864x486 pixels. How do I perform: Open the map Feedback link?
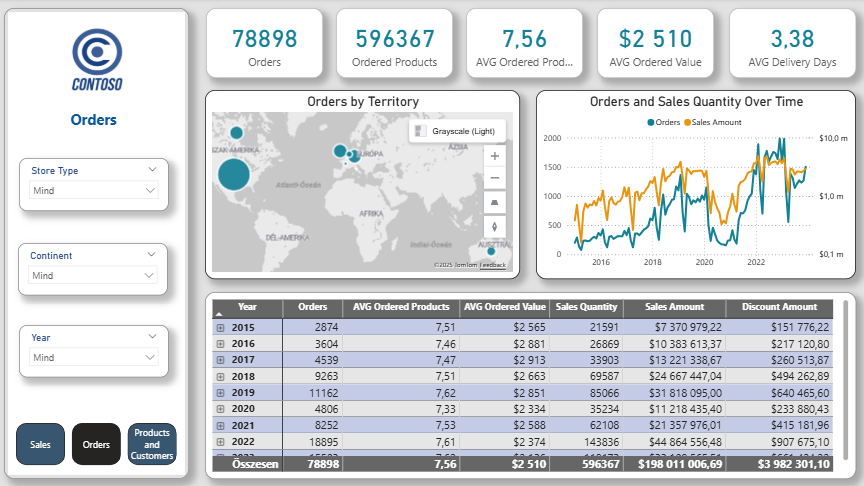coord(493,265)
